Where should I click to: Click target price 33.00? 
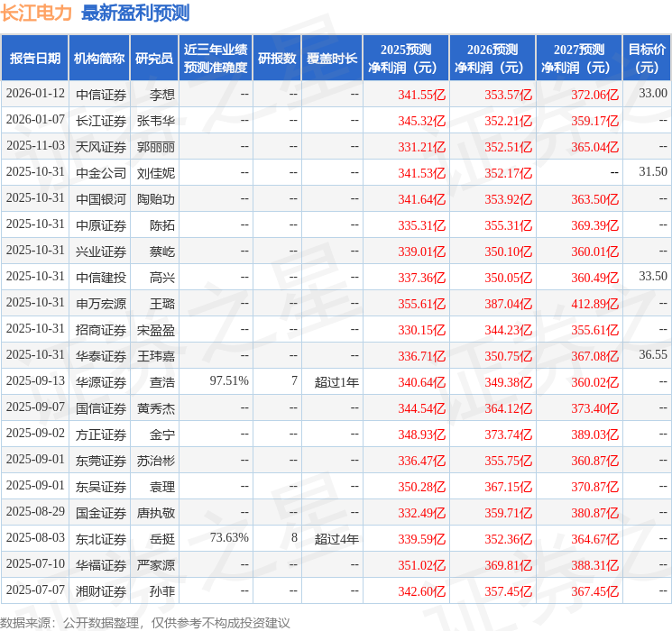(653, 94)
